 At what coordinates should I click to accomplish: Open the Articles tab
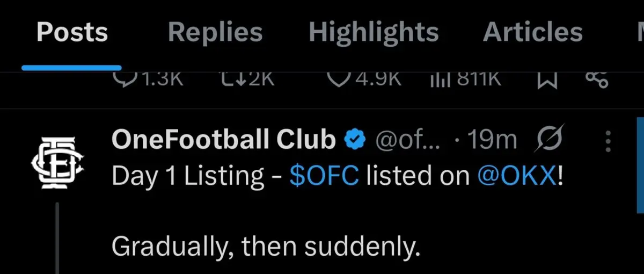(532, 33)
